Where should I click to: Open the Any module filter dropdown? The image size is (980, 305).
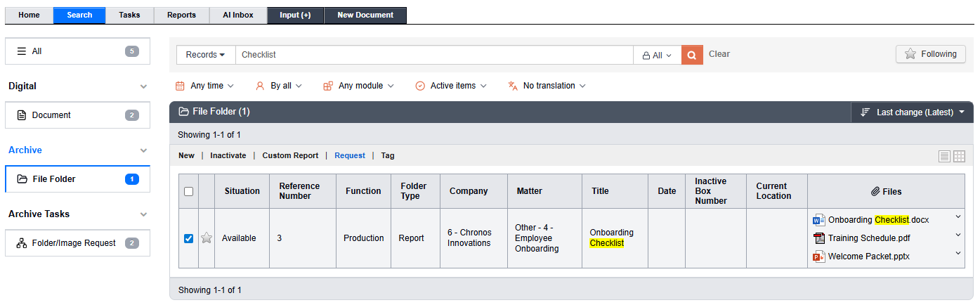point(358,86)
